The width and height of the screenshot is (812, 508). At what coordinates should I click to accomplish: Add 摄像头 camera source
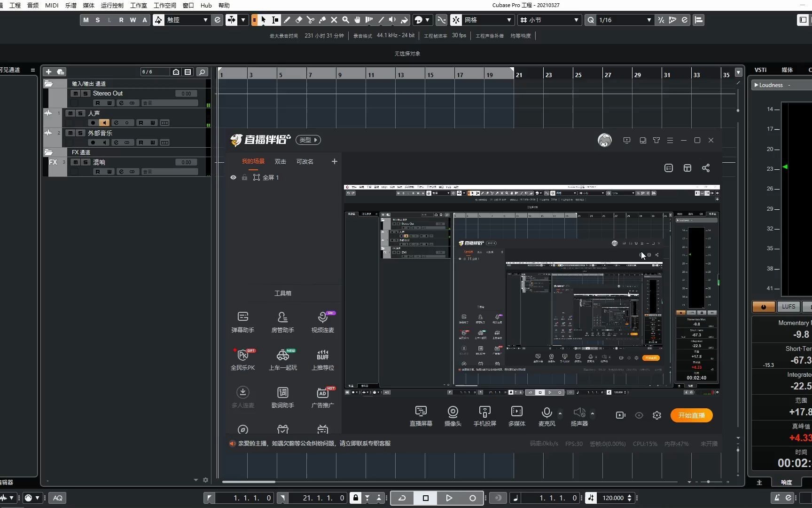(453, 416)
